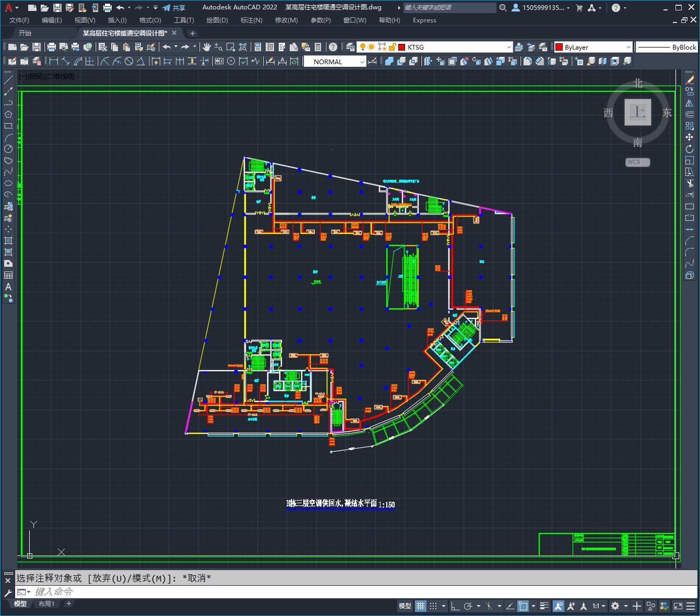This screenshot has width=700, height=616.
Task: Toggle lineweight display in the status bar
Action: [x=544, y=606]
